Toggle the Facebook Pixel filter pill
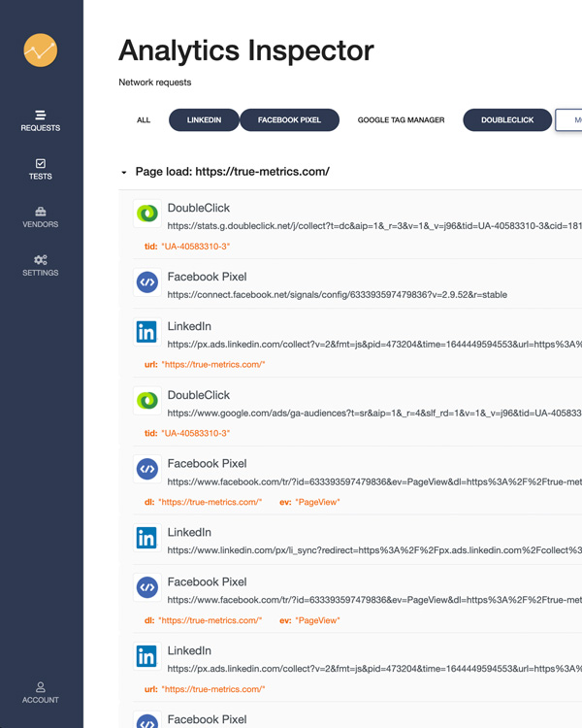Viewport: 582px width, 728px height. coord(289,119)
